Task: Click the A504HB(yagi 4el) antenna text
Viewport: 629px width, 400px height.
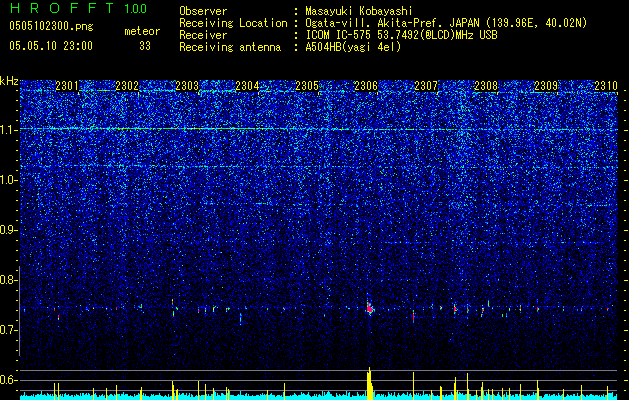Action: point(353,47)
